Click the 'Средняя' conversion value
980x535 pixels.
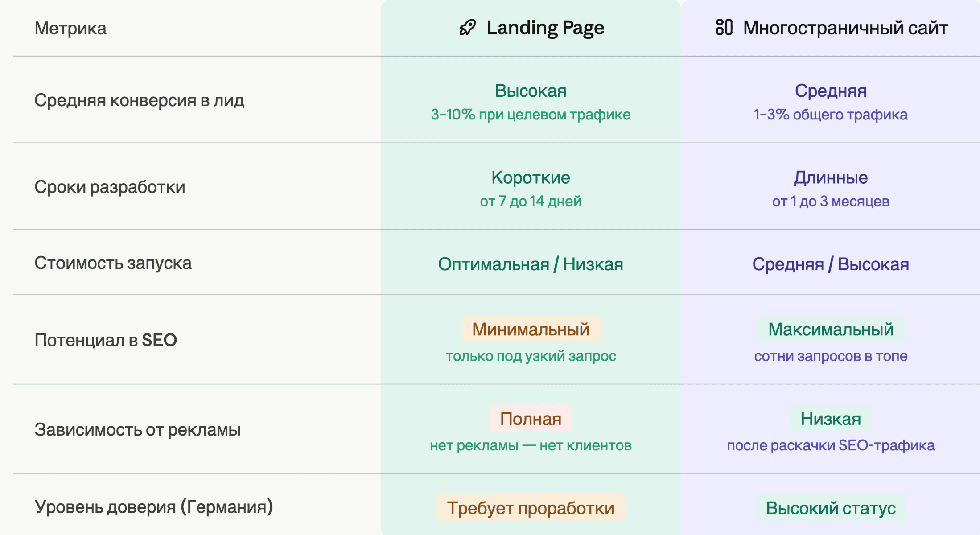(831, 91)
